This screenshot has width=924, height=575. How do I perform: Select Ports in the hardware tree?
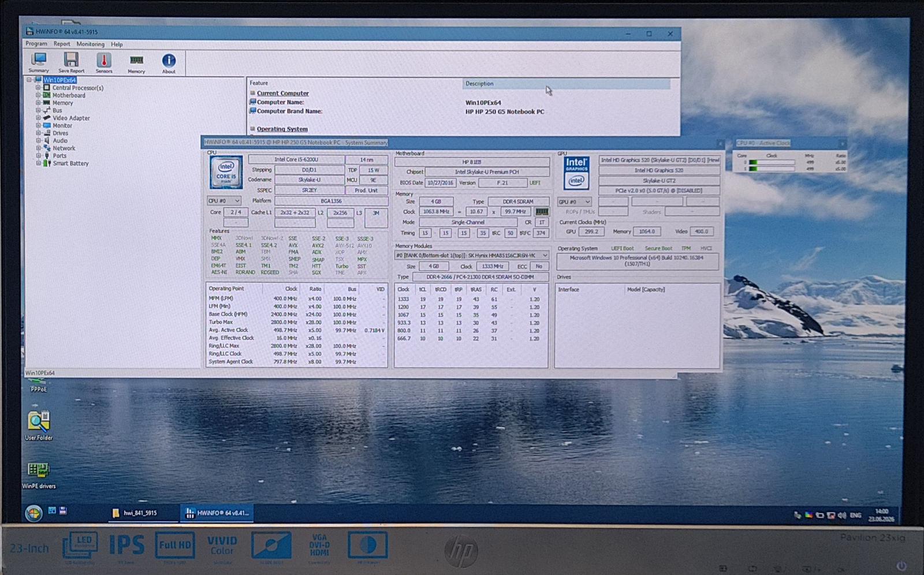(x=59, y=155)
